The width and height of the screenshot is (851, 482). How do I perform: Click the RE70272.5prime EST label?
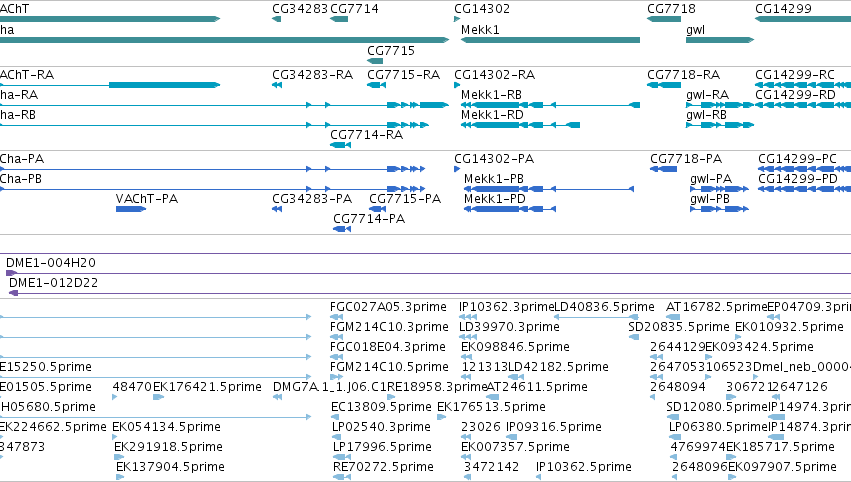(383, 467)
